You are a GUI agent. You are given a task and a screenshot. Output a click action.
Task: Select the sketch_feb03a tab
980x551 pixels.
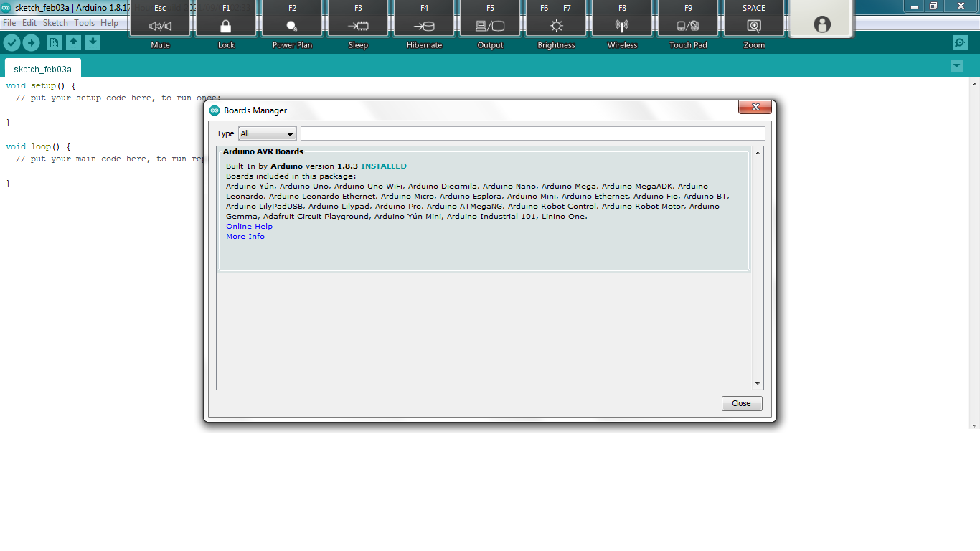point(43,69)
